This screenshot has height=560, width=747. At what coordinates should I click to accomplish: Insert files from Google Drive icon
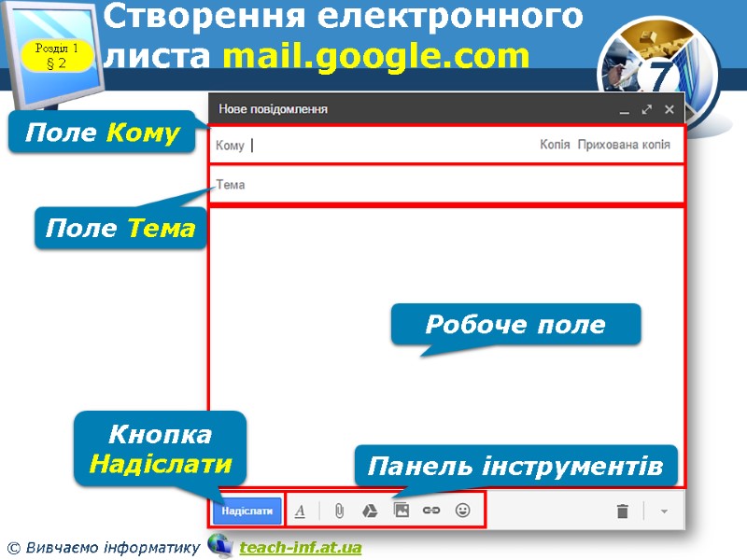[368, 509]
